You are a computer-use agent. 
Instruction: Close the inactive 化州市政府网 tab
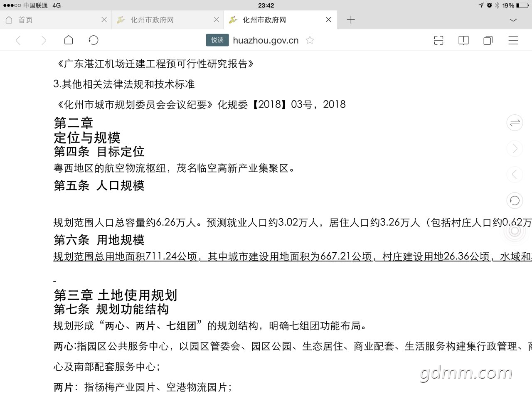tap(216, 20)
